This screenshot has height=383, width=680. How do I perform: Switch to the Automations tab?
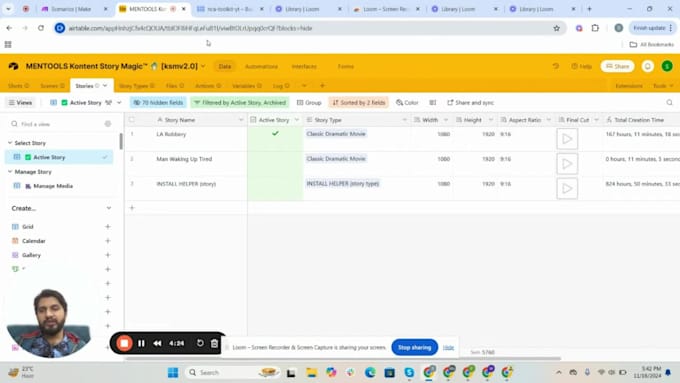coord(261,66)
